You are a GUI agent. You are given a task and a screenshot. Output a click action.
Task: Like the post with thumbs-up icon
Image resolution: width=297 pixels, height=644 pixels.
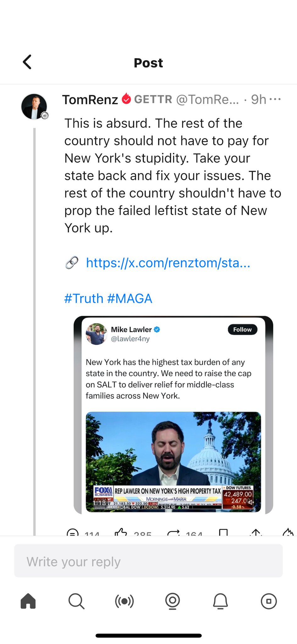point(121,533)
